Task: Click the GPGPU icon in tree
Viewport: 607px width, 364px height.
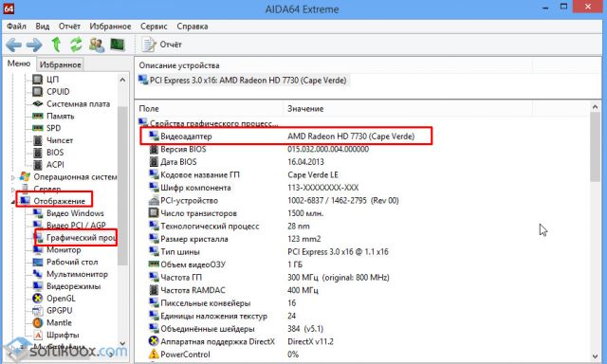Action: tap(38, 311)
